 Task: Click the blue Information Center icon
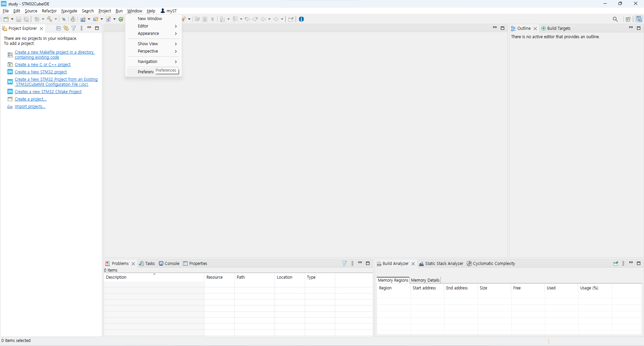(x=301, y=19)
